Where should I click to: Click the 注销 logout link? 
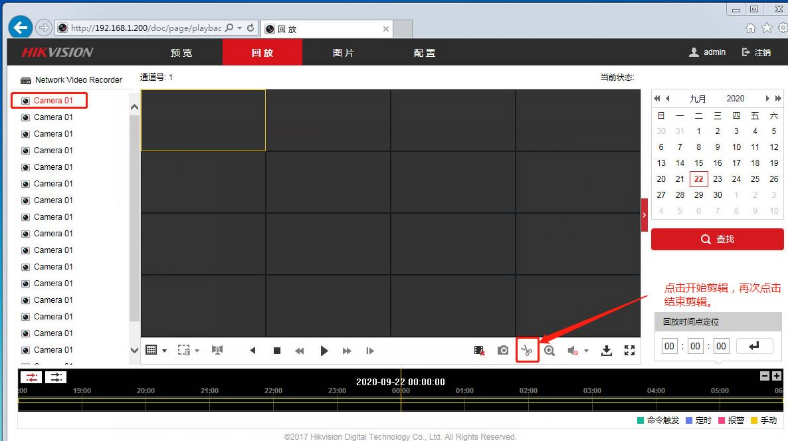point(756,52)
